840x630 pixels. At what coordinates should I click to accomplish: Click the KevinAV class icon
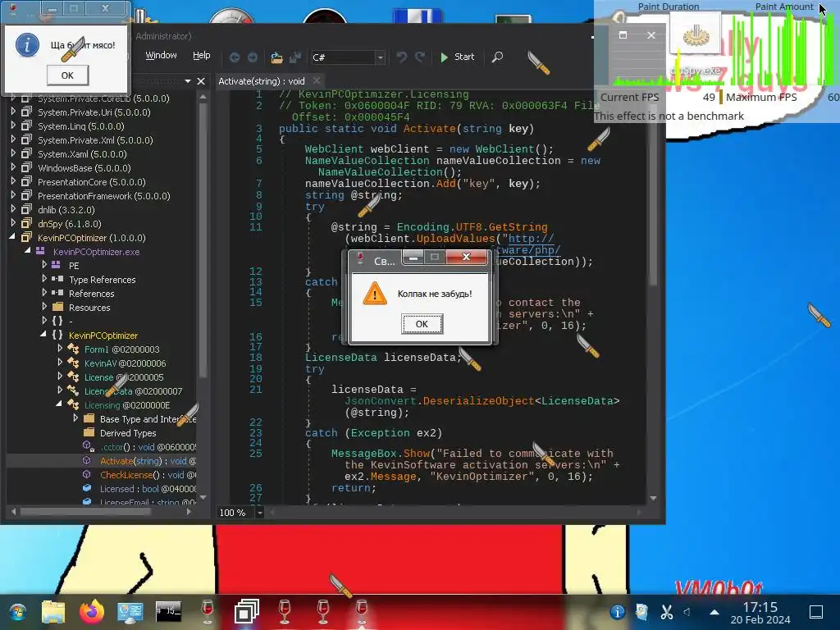click(73, 363)
